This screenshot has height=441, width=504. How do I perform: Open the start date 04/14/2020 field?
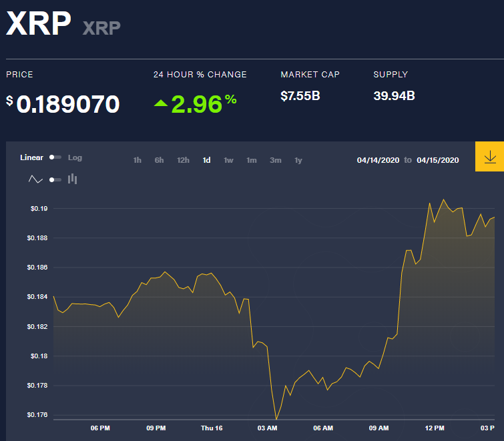pos(378,160)
